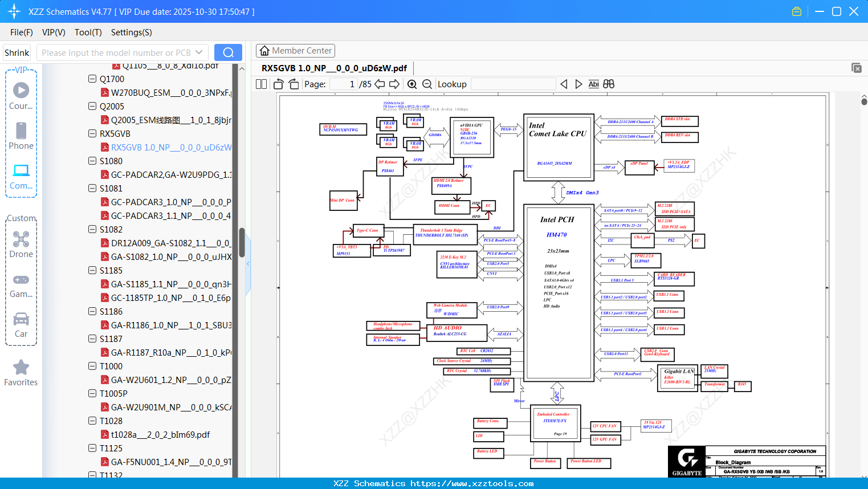Collapse side panel with splitter handle arrow

click(248, 264)
